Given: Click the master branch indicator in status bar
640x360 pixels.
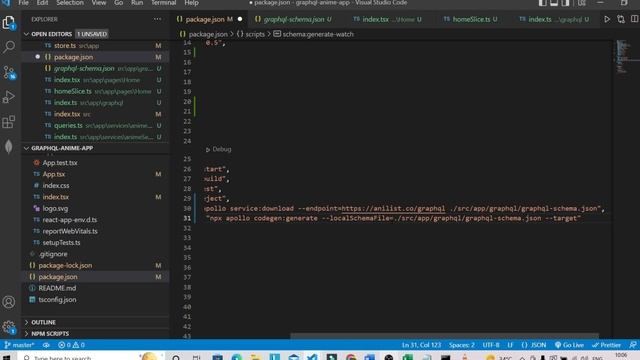Looking at the screenshot, I should pyautogui.click(x=19, y=345).
